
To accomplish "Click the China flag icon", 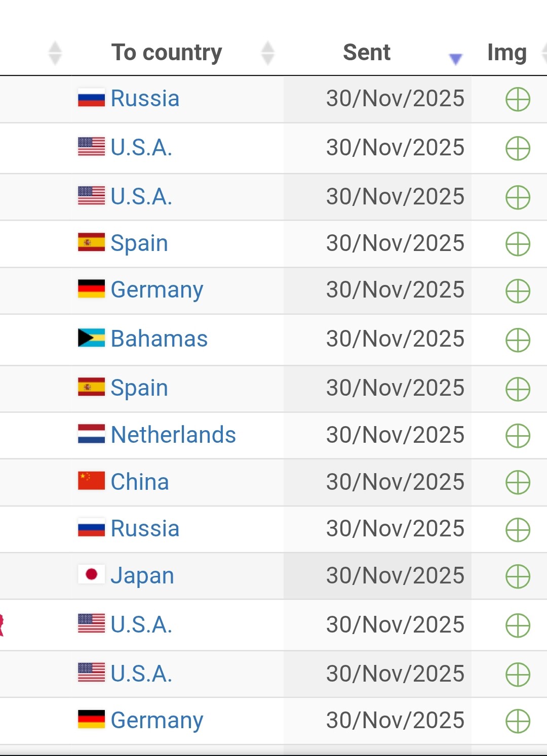I will (91, 481).
